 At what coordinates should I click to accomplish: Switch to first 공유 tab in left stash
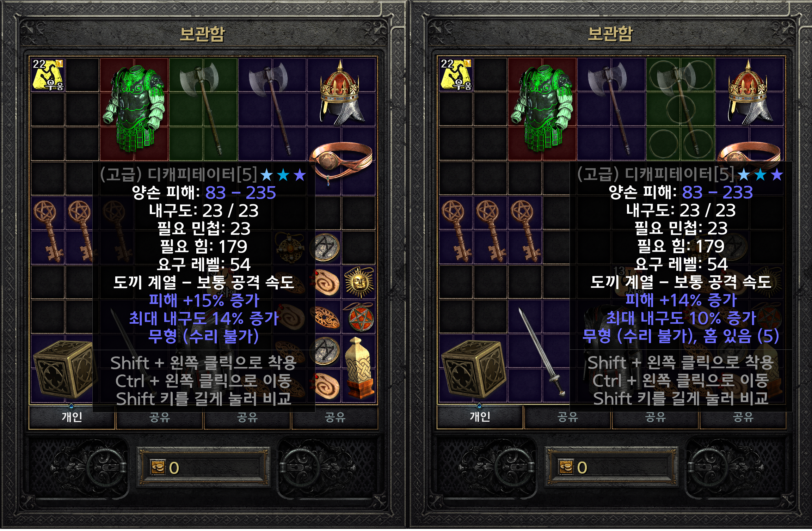[160, 417]
